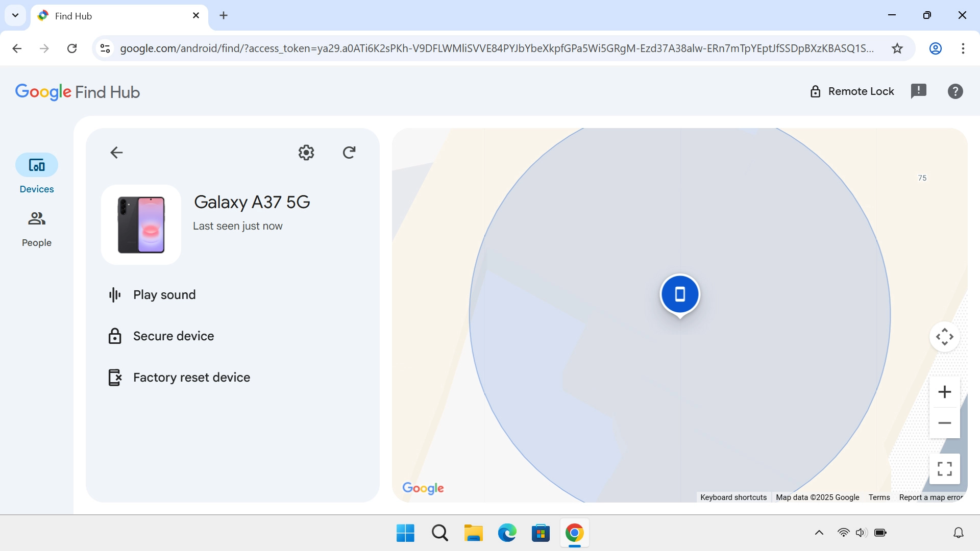Select the Find Hub tab
The height and width of the screenshot is (551, 980).
[119, 16]
